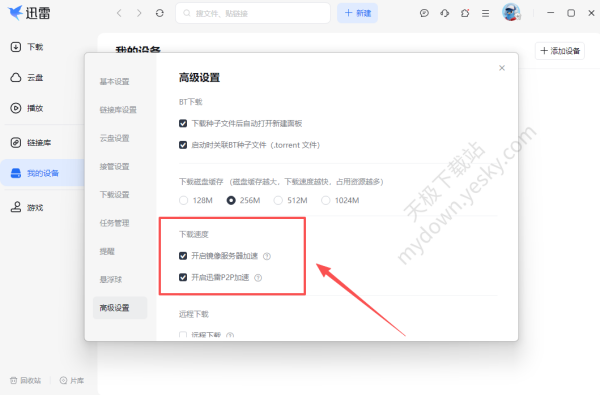Open the message chat icon
Screen dimensions: 600x395
tap(424, 13)
